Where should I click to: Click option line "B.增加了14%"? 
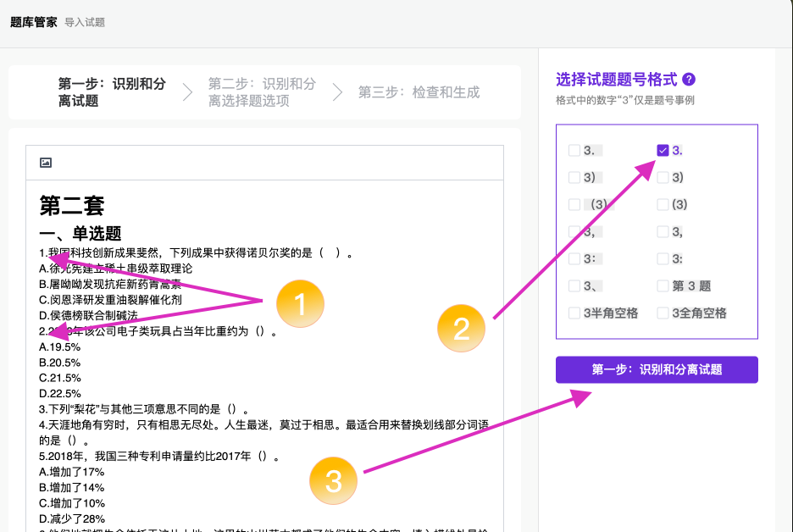[72, 487]
